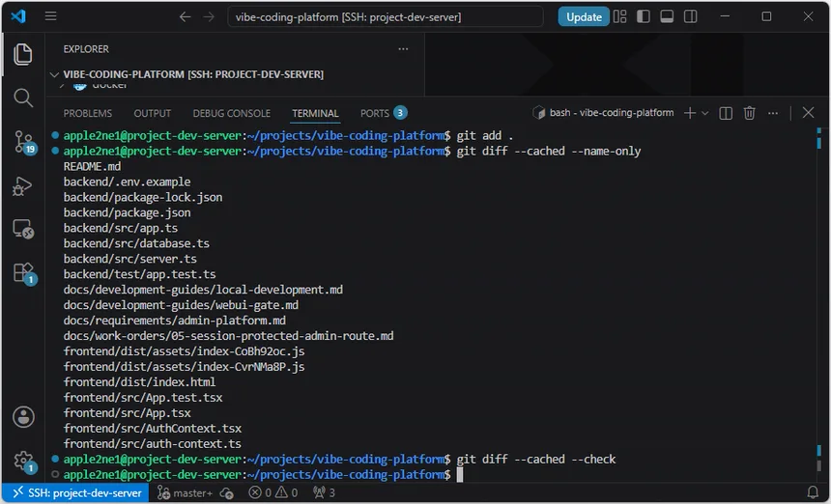Open notifications bell in status bar

point(813,492)
